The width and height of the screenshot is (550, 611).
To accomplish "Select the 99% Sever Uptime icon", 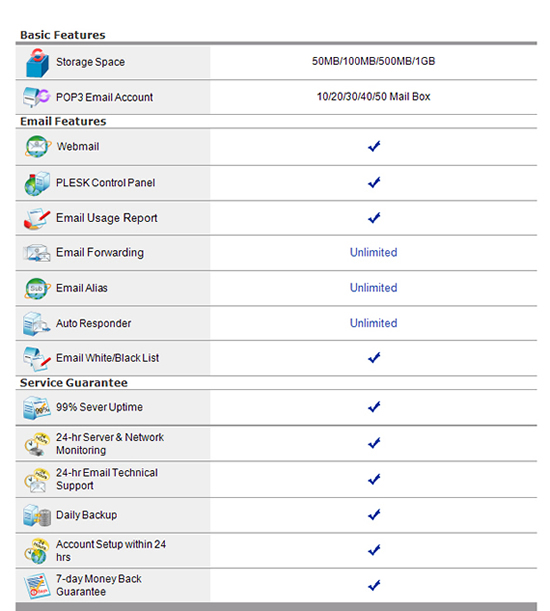I will coord(37,408).
